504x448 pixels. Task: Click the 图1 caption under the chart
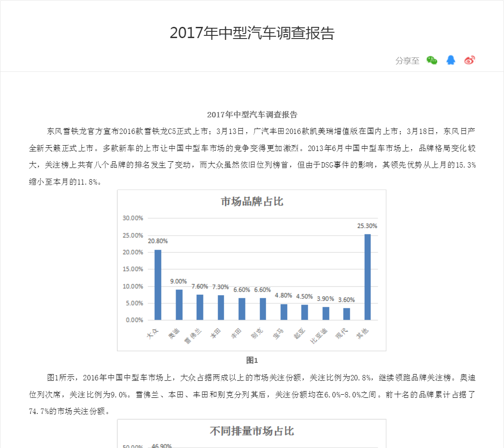[x=252, y=360]
